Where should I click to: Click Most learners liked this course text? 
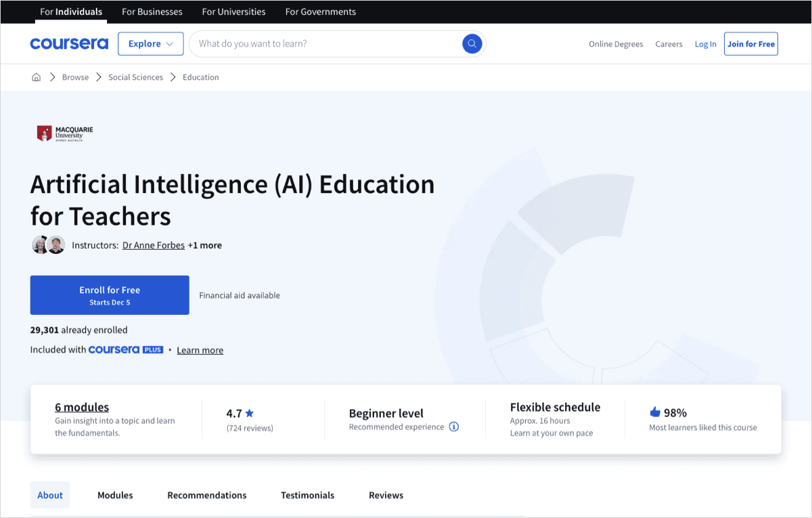click(703, 427)
